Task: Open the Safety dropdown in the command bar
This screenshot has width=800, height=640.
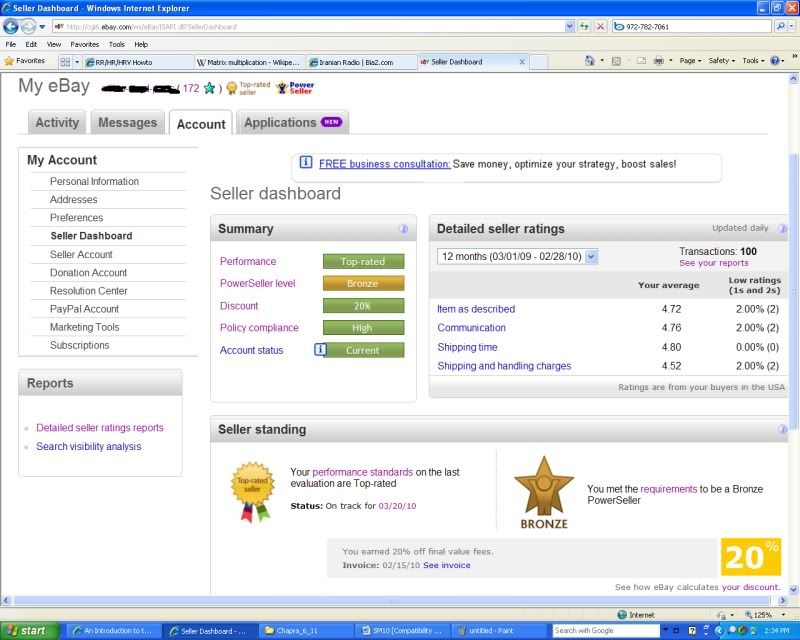Action: [x=721, y=61]
